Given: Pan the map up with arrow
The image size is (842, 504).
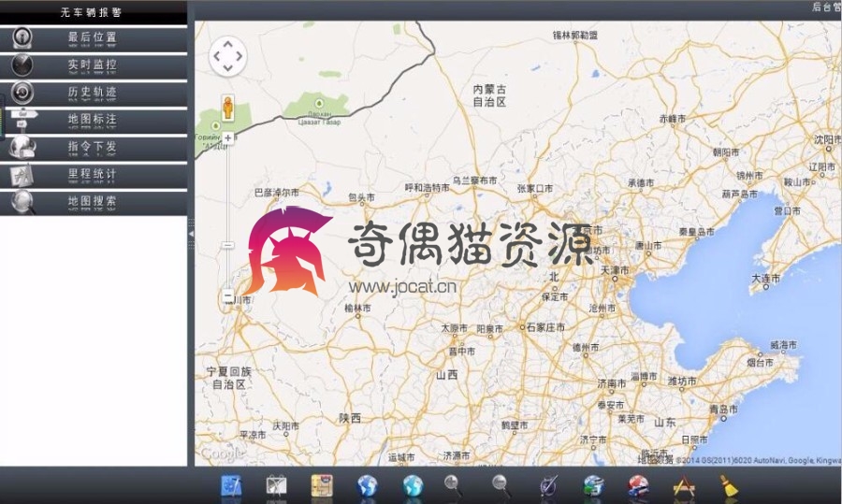Looking at the screenshot, I should pyautogui.click(x=227, y=44).
